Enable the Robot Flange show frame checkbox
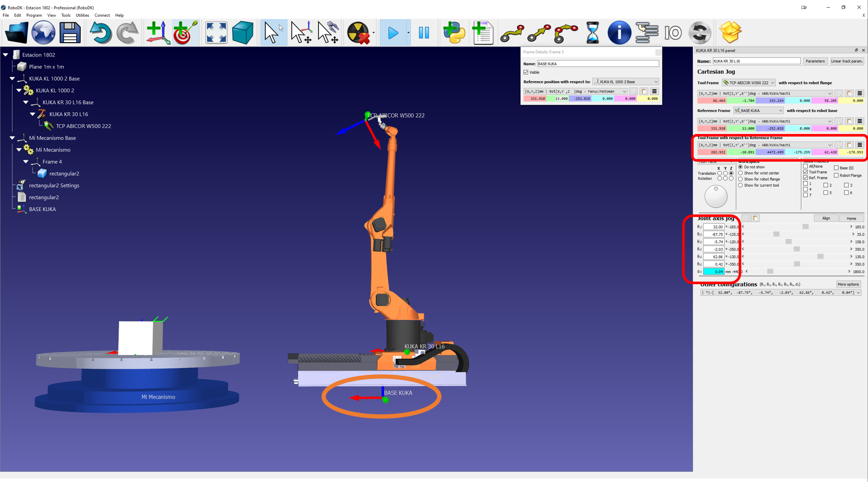 [836, 175]
